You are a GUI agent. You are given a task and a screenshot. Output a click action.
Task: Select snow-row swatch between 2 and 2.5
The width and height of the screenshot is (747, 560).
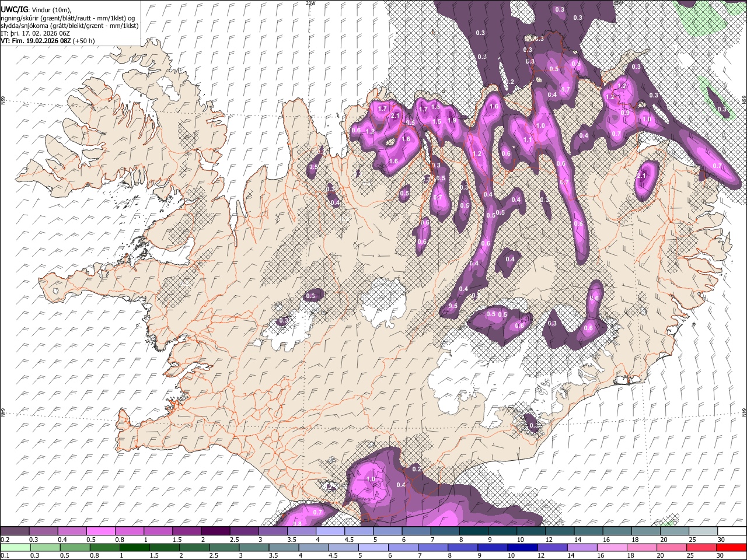coord(215,531)
